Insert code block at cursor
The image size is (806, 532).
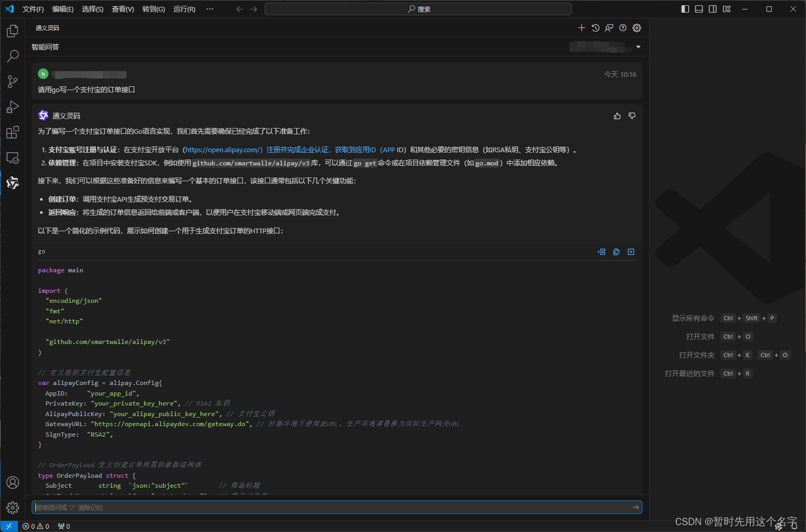pyautogui.click(x=601, y=252)
